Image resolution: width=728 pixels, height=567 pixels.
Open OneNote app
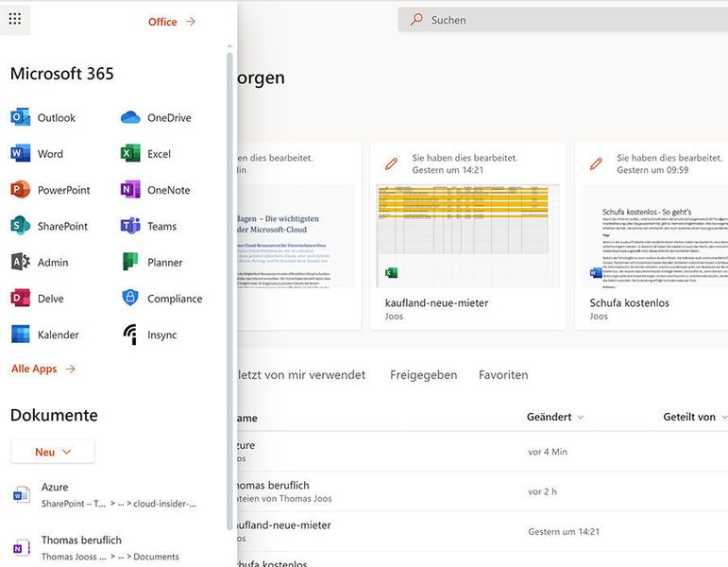(155, 190)
